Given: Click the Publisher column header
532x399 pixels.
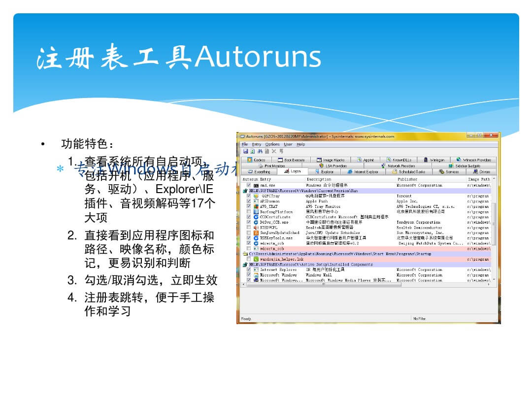Looking at the screenshot, I should point(407,179).
